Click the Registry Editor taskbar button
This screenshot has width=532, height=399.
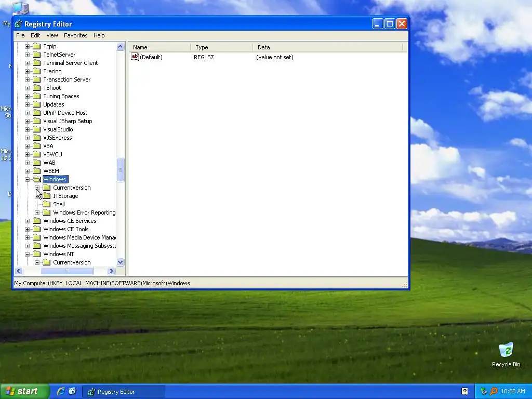[124, 392]
